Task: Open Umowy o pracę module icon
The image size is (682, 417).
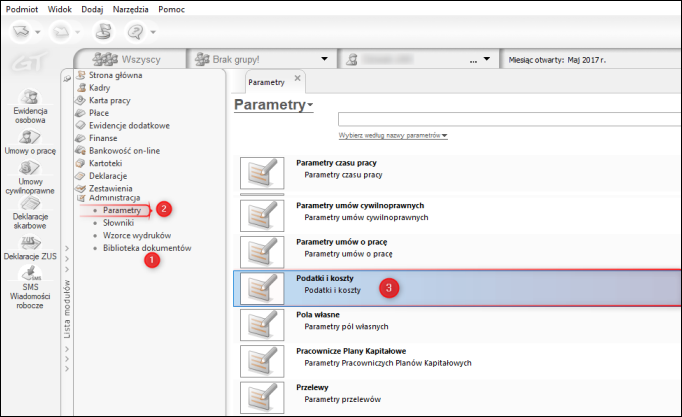Action: 30,143
